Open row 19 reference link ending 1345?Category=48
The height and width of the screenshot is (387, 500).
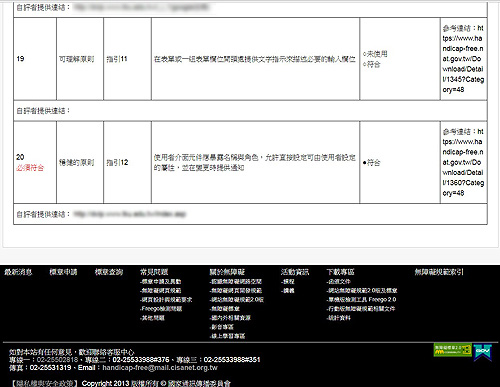pos(463,59)
